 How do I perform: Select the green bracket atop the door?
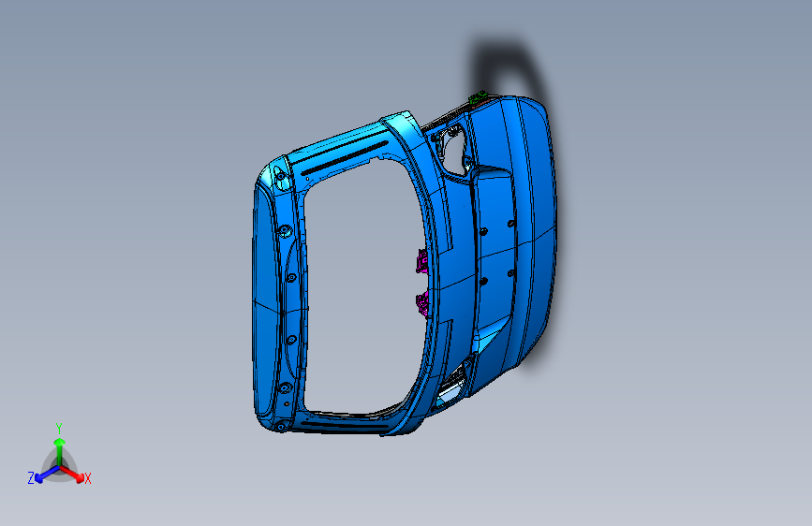478,97
